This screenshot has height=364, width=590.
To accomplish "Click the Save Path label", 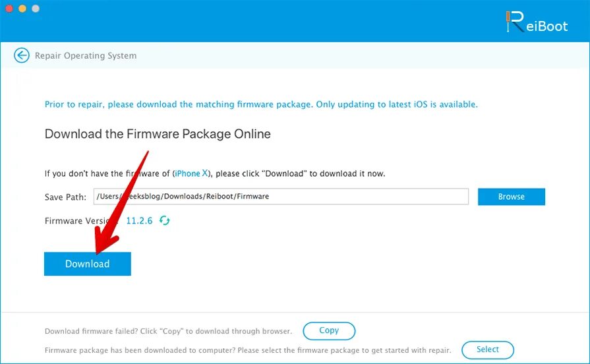I will click(65, 197).
